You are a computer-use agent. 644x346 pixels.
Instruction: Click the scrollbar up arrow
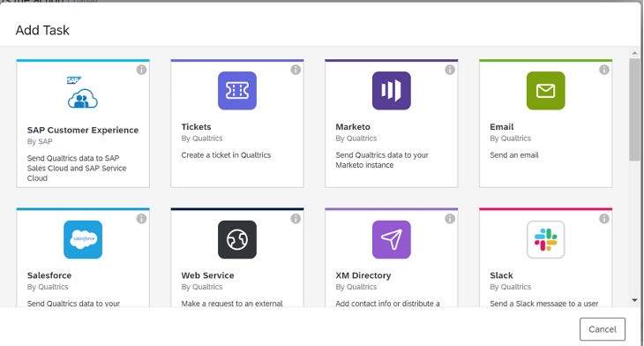point(634,53)
